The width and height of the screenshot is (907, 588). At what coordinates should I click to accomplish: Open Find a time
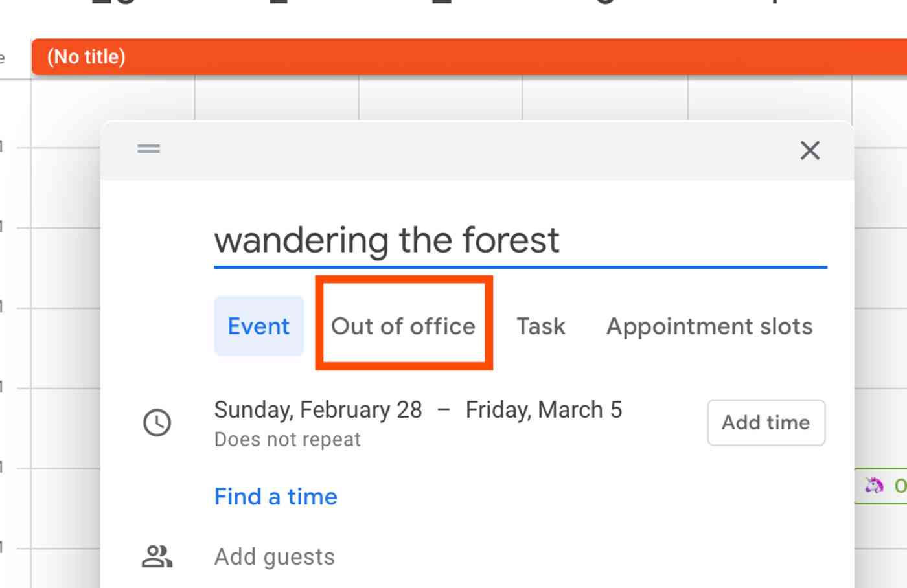[275, 497]
